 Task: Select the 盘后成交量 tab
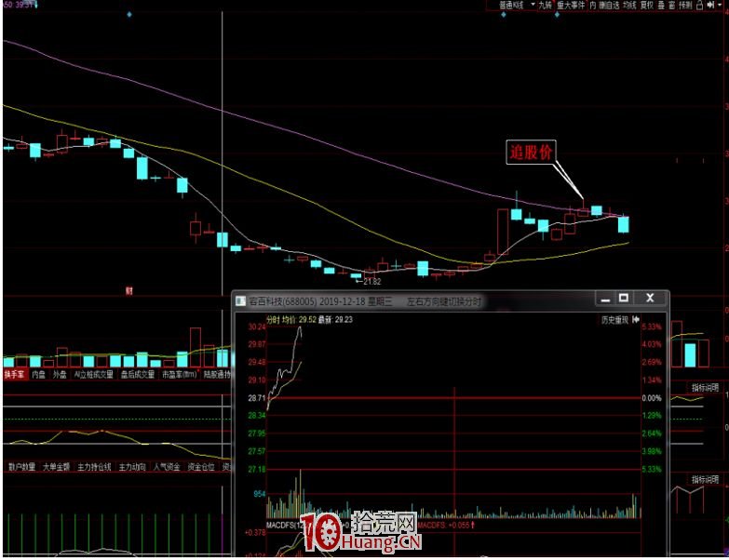pyautogui.click(x=138, y=374)
